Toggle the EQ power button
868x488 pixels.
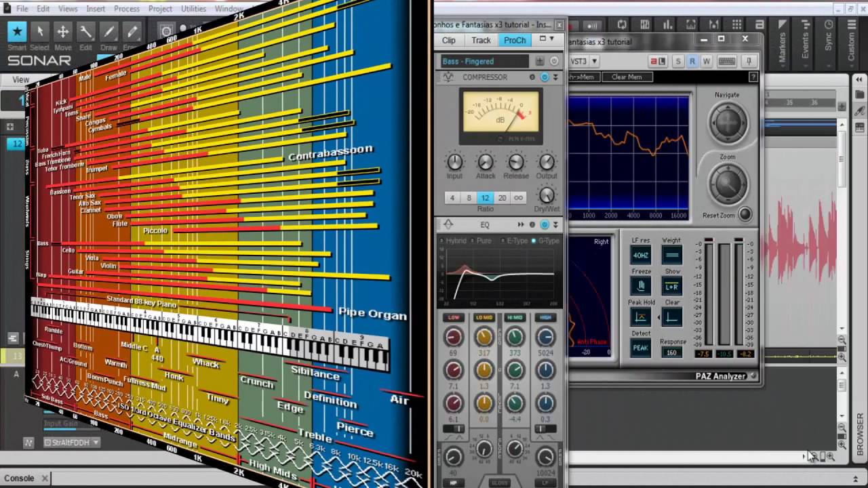click(x=544, y=224)
